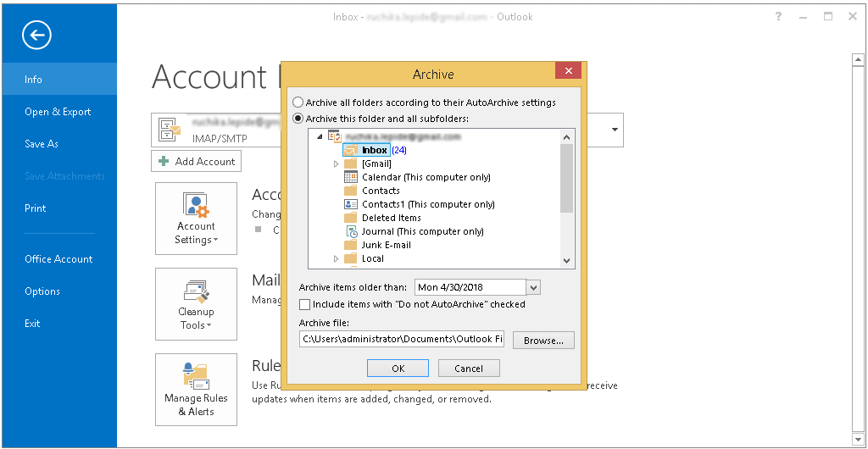Screen dimensions: 868x449
Task: Click the [Gmail] folder icon
Action: point(350,164)
